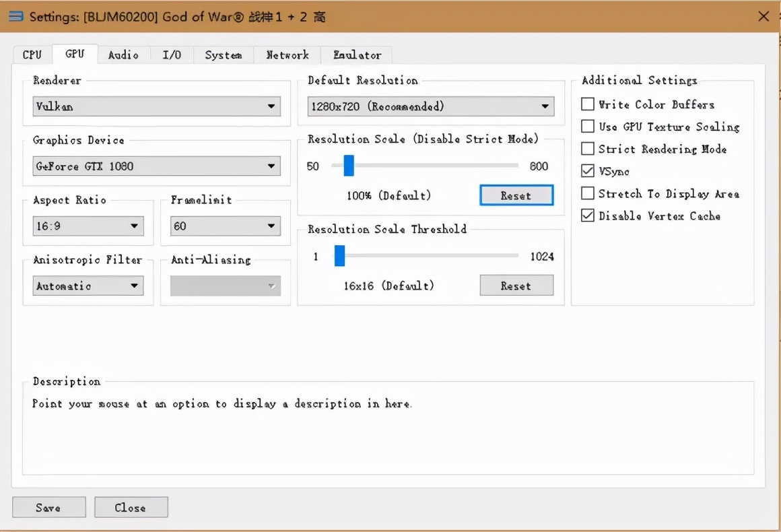Screen dimensions: 781x532
Task: Enable Strict Rendering Mode checkbox
Action: [x=588, y=149]
